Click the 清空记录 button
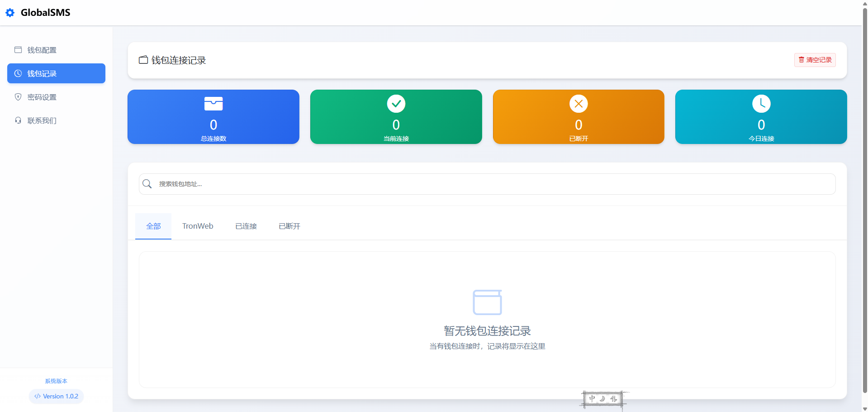 coord(815,60)
